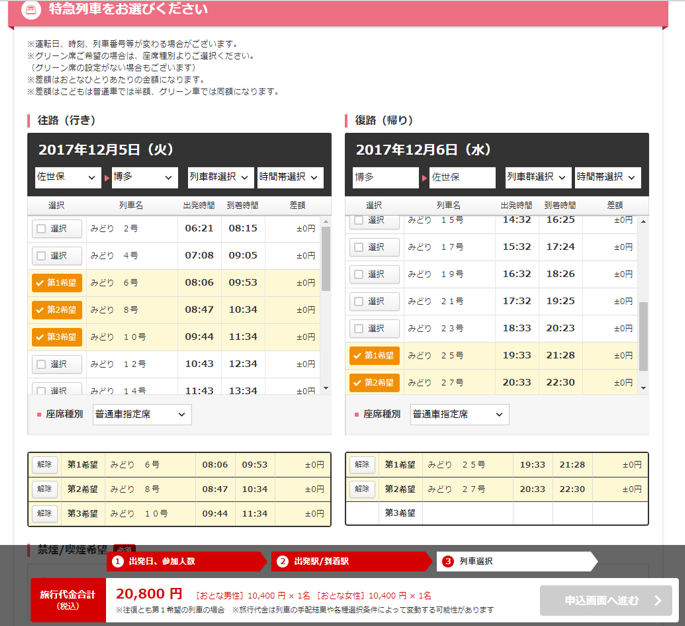
Task: Click 解除 for outbound 第1希望 みどり 6号
Action: pos(45,464)
